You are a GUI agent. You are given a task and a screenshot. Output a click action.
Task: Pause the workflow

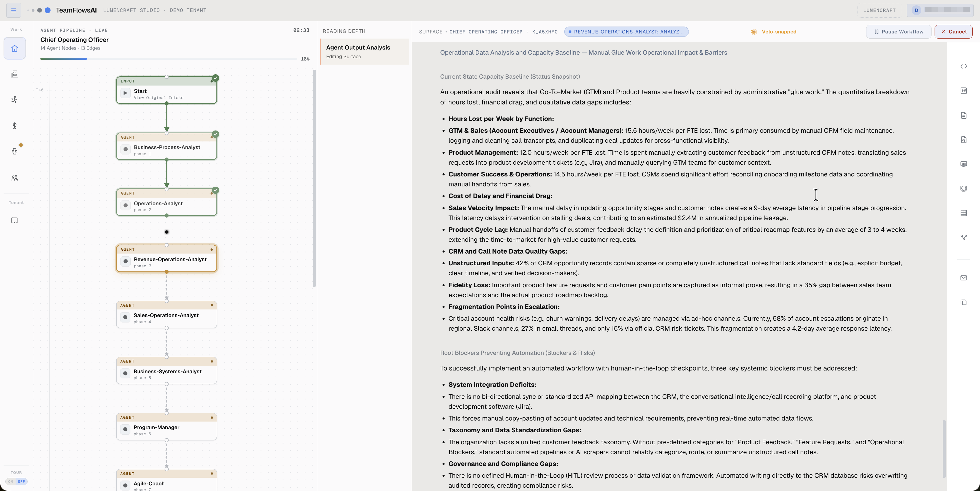point(899,32)
